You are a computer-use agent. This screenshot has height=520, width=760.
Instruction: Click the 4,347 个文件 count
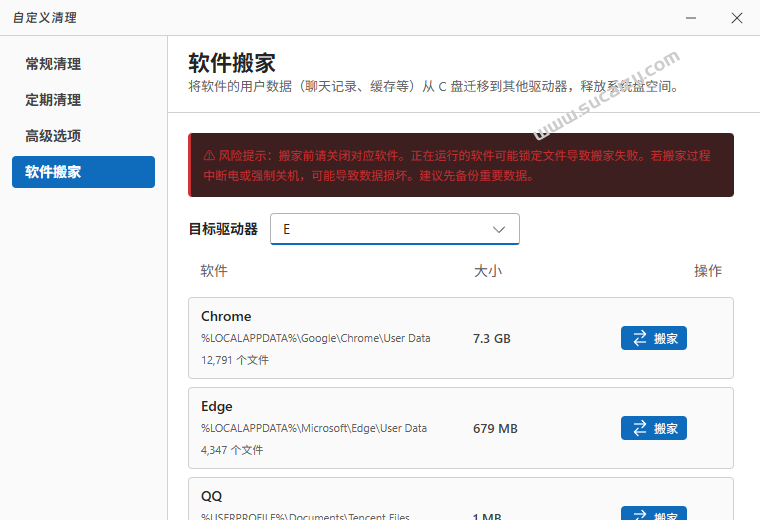pyautogui.click(x=232, y=450)
